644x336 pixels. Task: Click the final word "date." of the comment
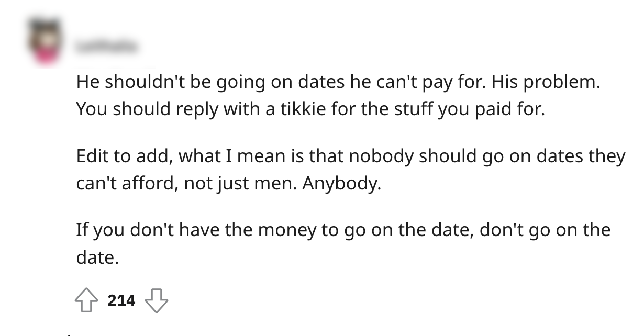coord(97,258)
